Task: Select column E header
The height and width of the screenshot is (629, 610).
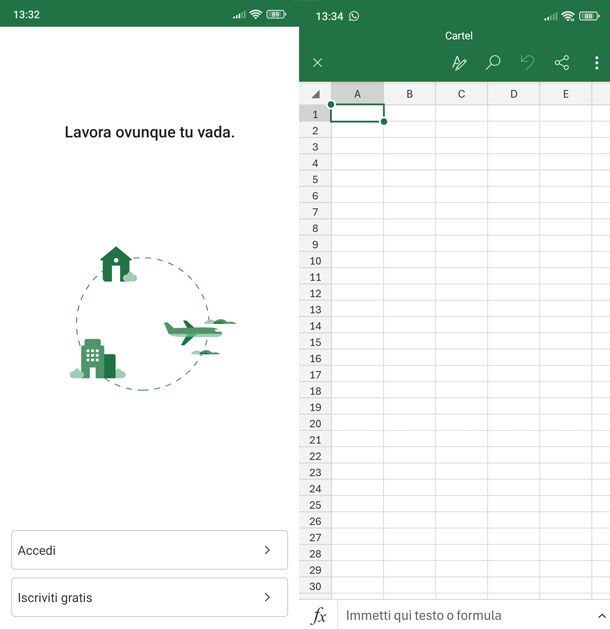Action: (x=565, y=94)
